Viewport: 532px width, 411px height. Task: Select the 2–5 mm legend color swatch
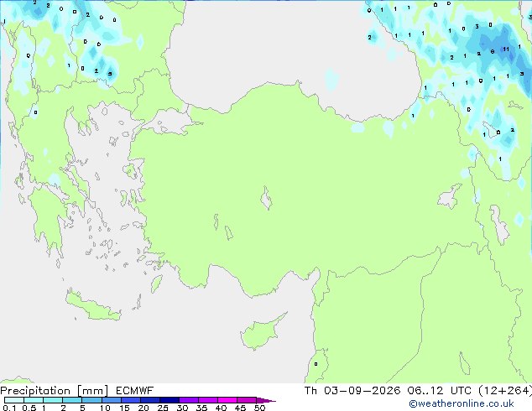72,400
